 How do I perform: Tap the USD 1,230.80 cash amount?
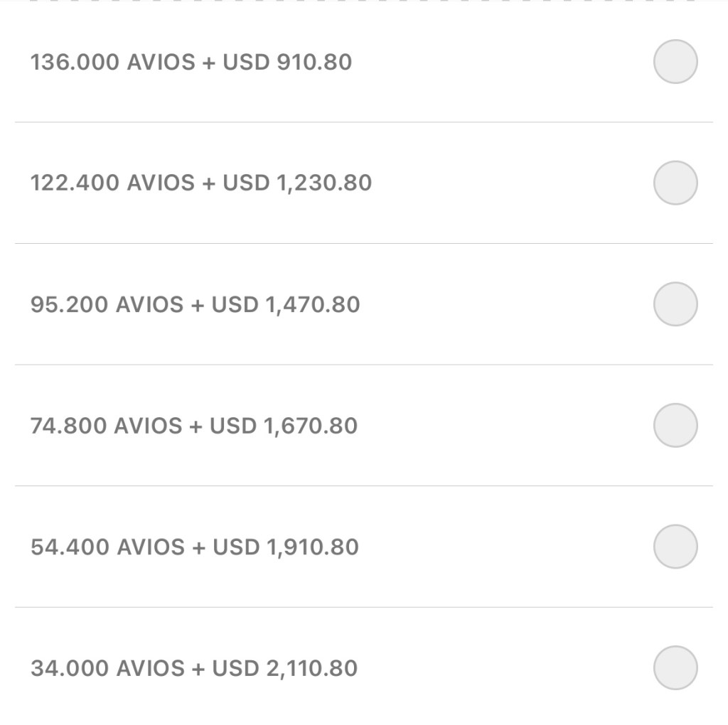click(x=297, y=183)
